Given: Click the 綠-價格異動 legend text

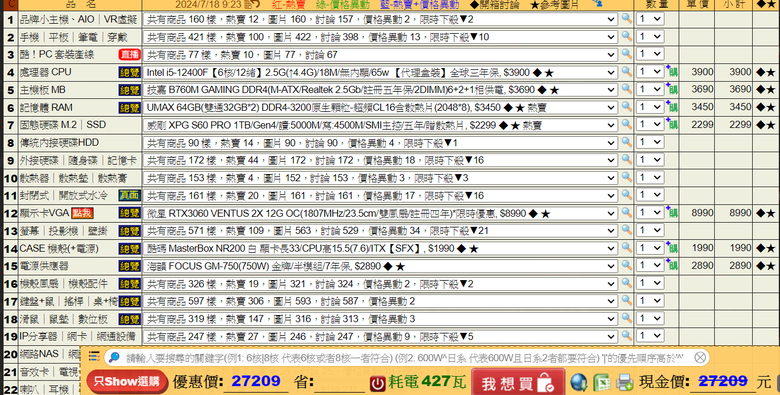Looking at the screenshot, I should click(343, 5).
